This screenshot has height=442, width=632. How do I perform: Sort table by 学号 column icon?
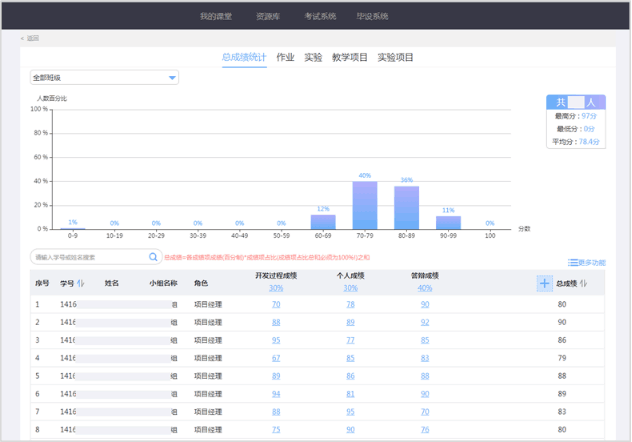(x=81, y=283)
